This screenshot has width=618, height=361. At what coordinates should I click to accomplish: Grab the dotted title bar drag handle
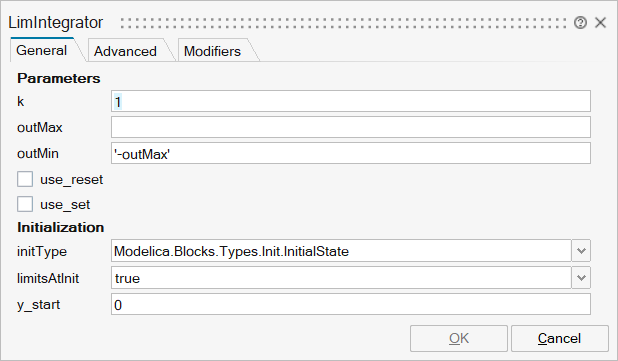344,23
